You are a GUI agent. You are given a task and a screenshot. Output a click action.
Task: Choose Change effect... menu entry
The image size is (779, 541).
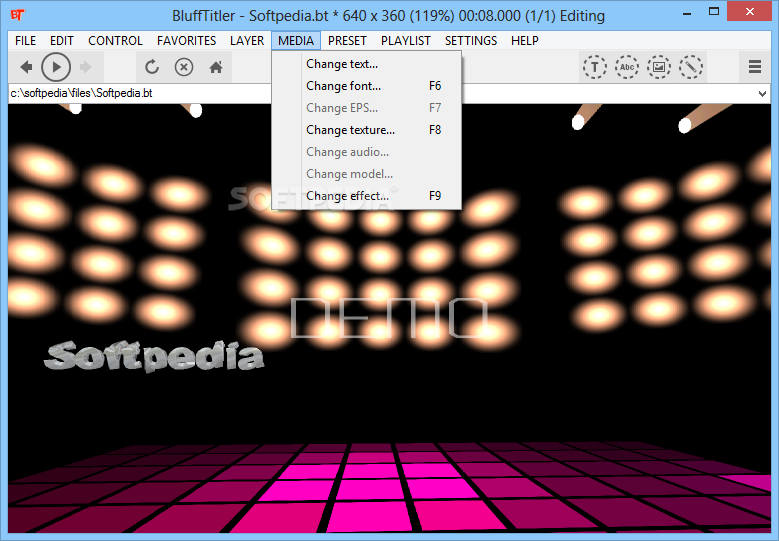pos(367,196)
